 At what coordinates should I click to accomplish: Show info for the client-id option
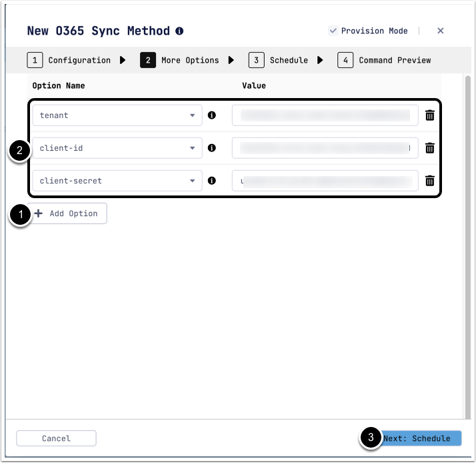tap(211, 148)
